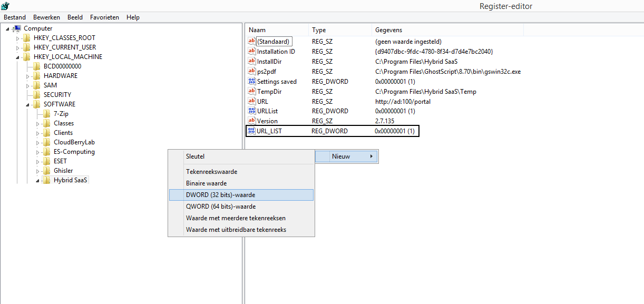
Task: Choose DWORD (32 bits)-waarde from context menu
Action: 220,195
